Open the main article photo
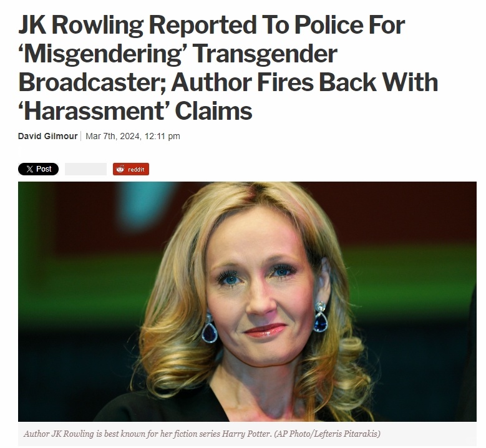Viewport: 486px width, 448px height. [247, 301]
